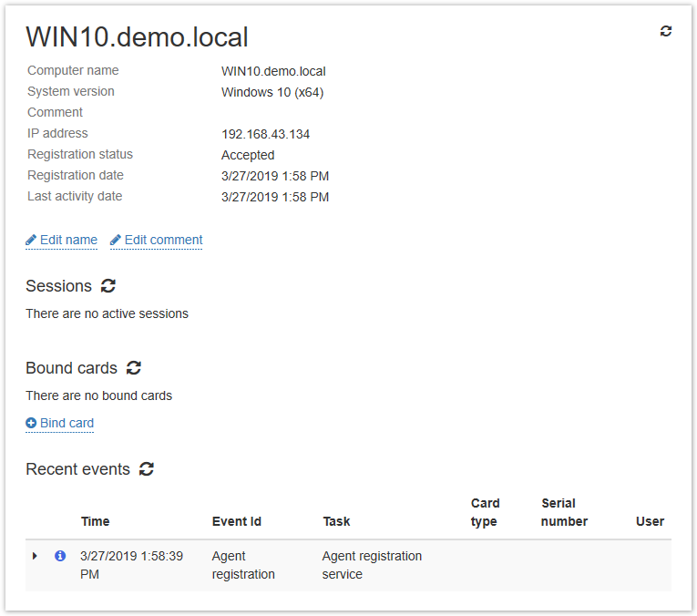697x616 pixels.
Task: Refresh the Bound cards section
Action: 134,368
